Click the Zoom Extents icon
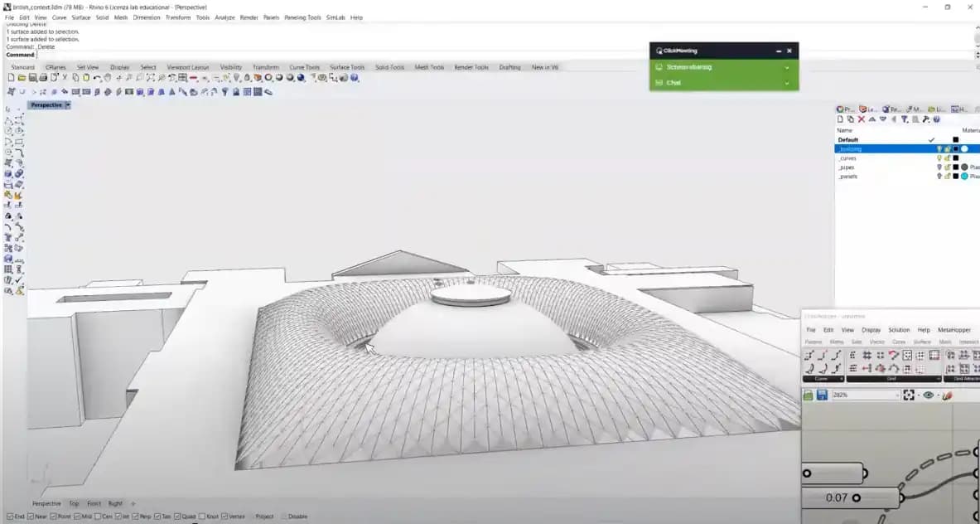This screenshot has height=524, width=980. [151, 78]
